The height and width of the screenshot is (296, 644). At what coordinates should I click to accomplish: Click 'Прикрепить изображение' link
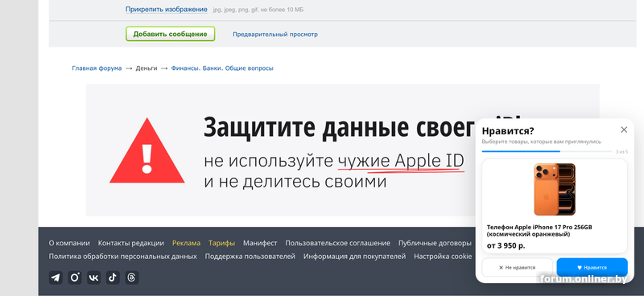point(167,10)
